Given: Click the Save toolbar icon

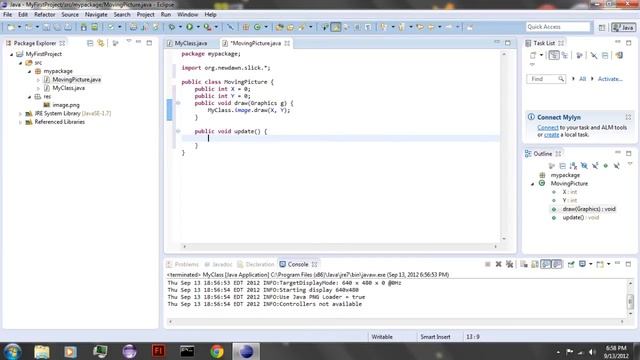Looking at the screenshot, I should coord(47,27).
